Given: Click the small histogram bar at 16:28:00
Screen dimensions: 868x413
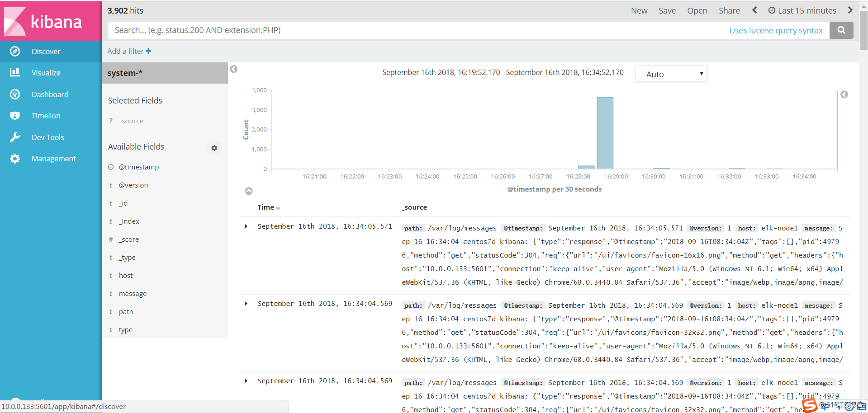Looking at the screenshot, I should coord(586,167).
